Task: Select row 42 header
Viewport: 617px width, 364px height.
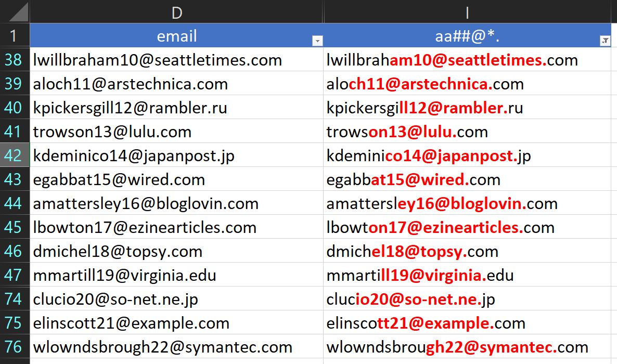Action: pos(13,155)
